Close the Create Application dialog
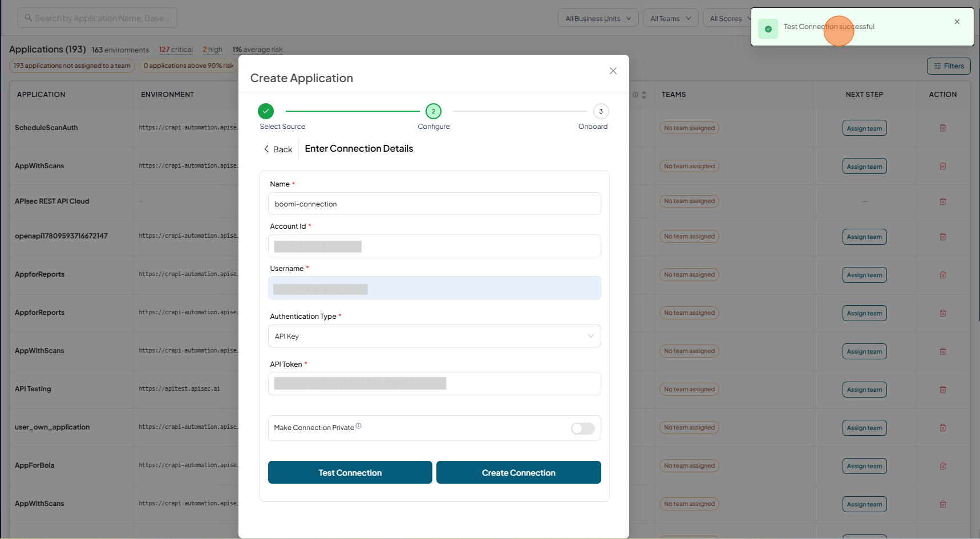 point(613,71)
